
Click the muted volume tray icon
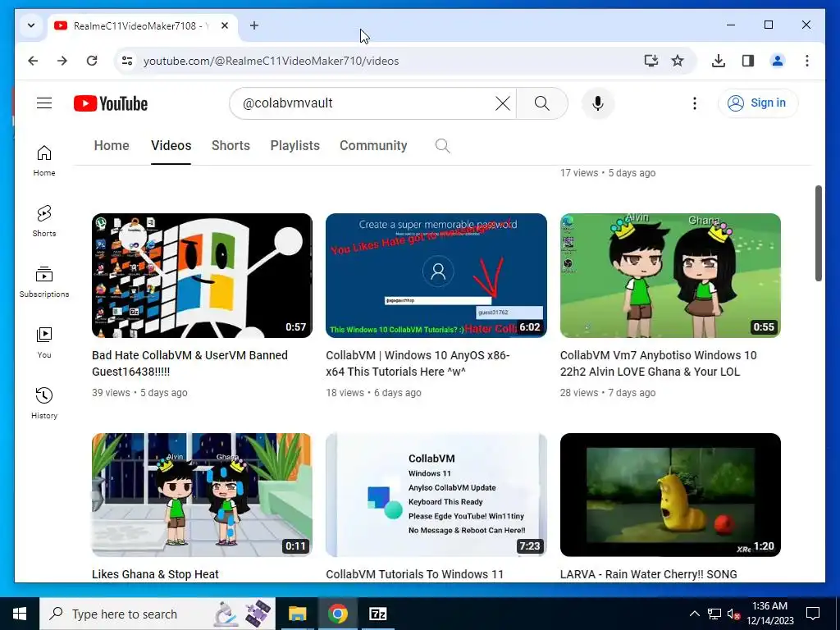pos(733,614)
